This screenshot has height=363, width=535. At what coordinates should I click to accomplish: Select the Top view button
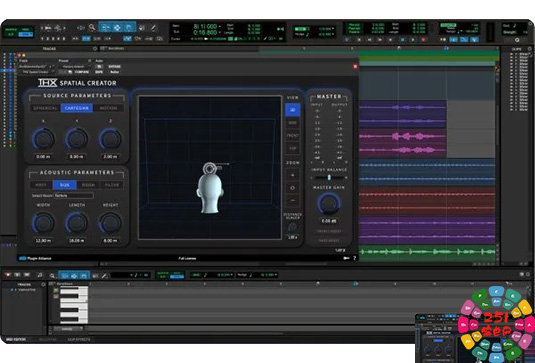[x=292, y=148]
